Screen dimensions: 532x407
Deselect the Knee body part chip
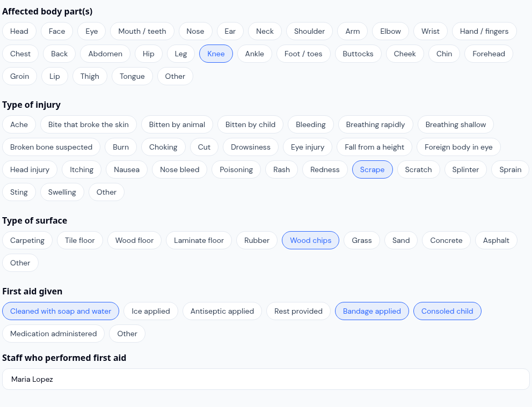click(216, 54)
